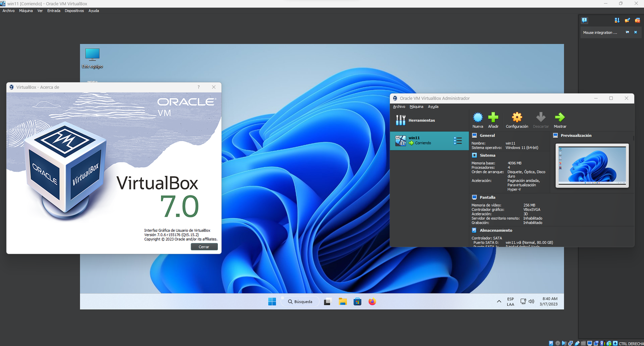Click the optical disk status icon
644x346 pixels.
(x=558, y=343)
